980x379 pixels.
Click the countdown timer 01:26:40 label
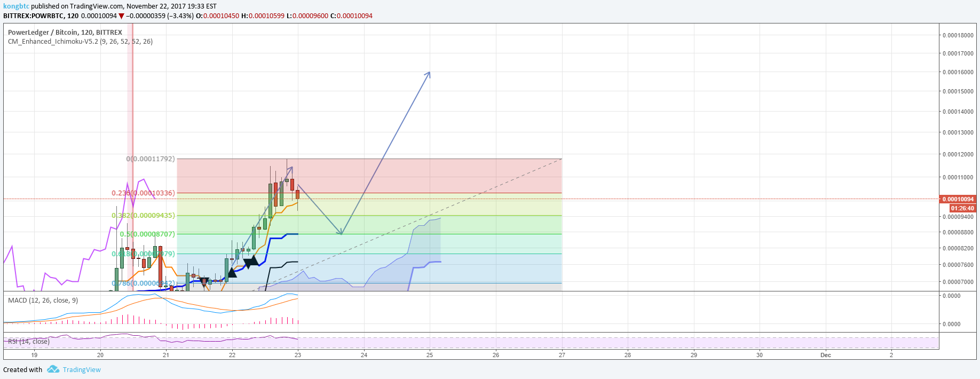coord(962,208)
